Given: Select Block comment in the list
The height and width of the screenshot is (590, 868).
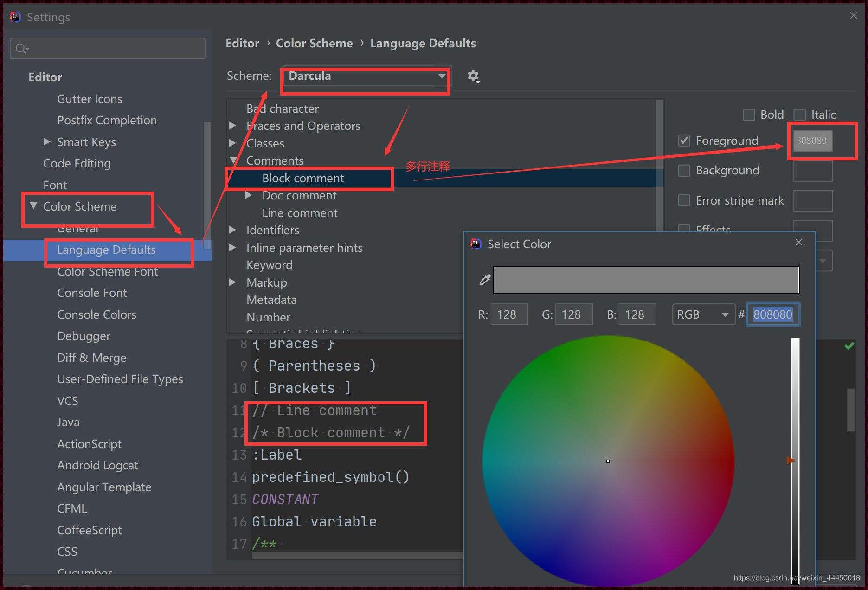Looking at the screenshot, I should 303,178.
